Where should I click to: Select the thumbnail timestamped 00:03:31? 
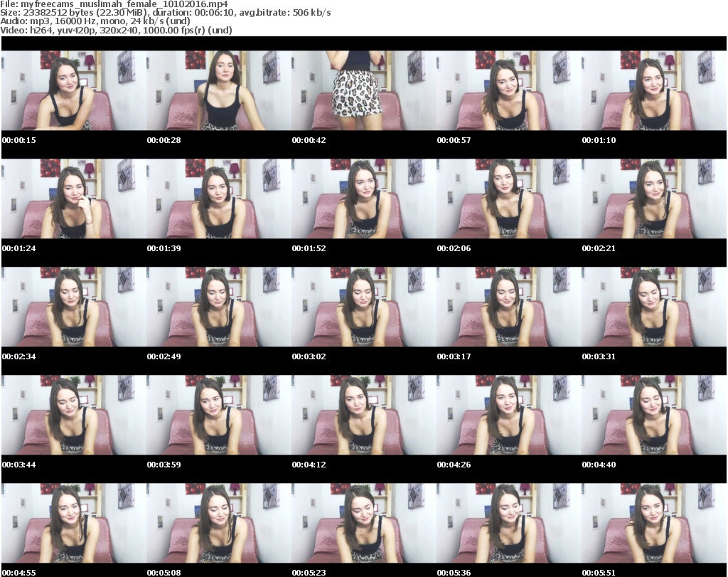click(x=654, y=307)
